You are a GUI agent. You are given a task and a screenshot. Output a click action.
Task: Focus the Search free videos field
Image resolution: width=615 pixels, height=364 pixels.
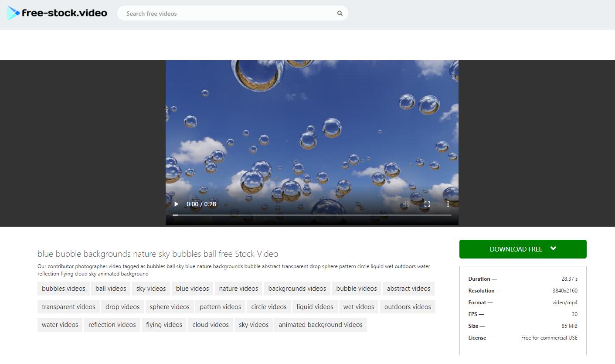click(x=227, y=14)
